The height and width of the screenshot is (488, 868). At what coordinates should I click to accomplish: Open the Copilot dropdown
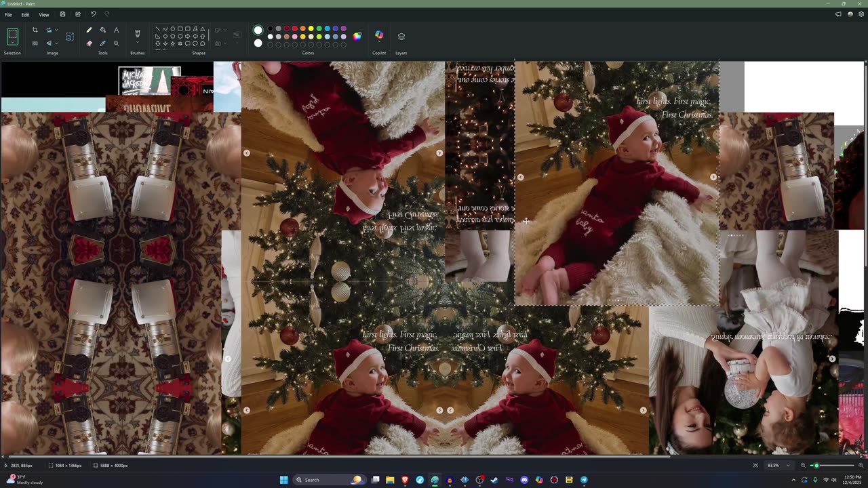point(379,42)
